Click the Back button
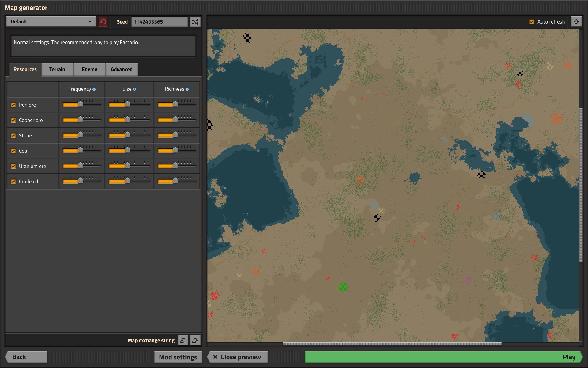 tap(26, 357)
